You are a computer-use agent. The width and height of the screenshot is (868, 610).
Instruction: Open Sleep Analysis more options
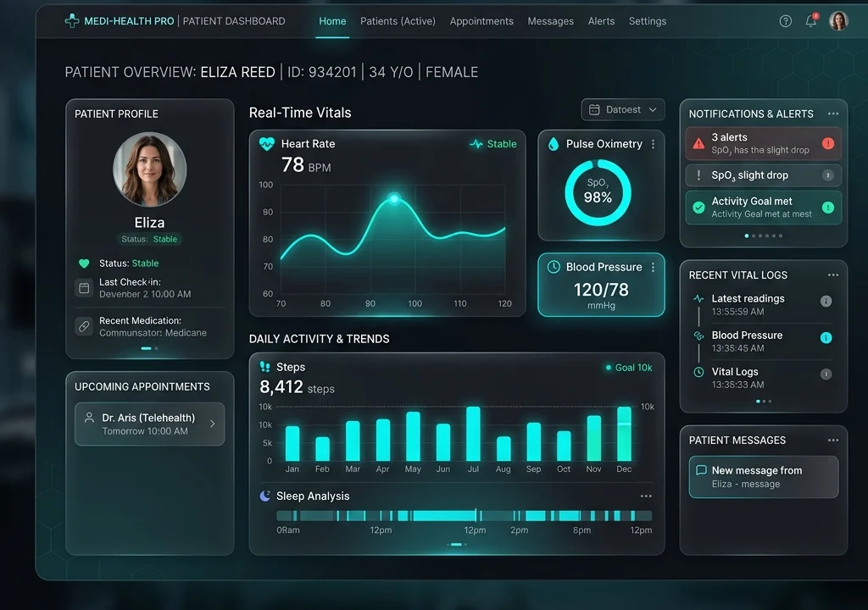pyautogui.click(x=645, y=496)
